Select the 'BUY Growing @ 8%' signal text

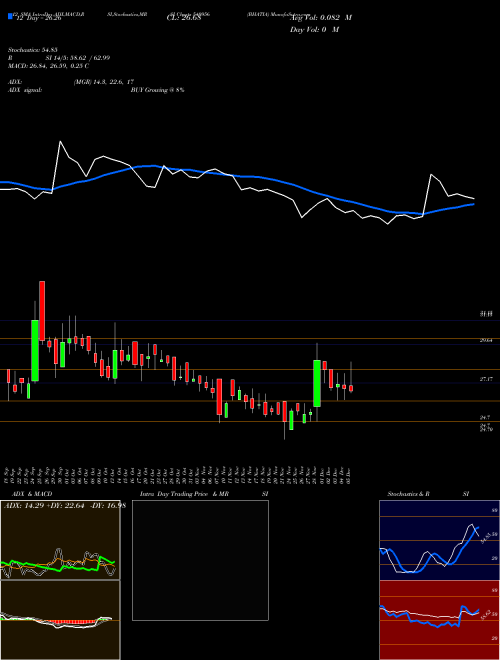click(x=157, y=90)
